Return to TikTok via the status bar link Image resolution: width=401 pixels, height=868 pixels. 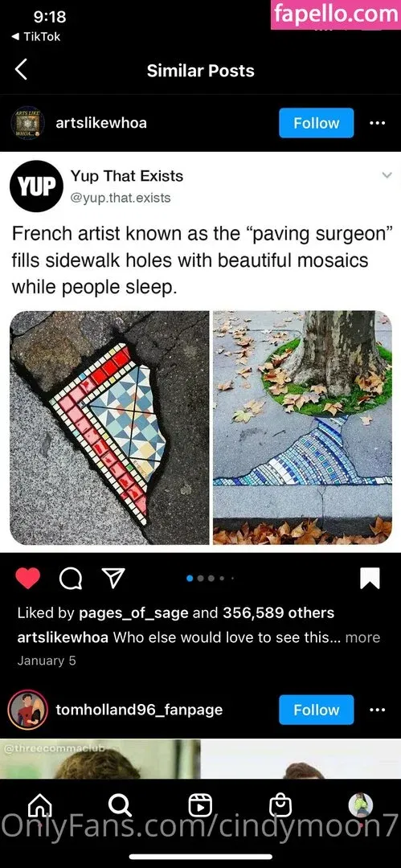[36, 36]
